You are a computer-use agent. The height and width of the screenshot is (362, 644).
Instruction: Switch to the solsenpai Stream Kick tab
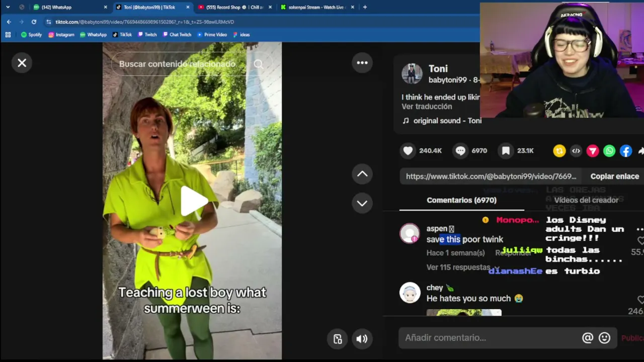(x=317, y=7)
